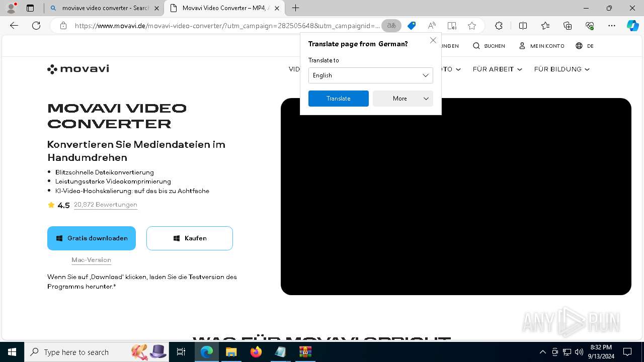Expand the FÜR ARBEIT menu
This screenshot has height=362, width=644.
[x=498, y=69]
